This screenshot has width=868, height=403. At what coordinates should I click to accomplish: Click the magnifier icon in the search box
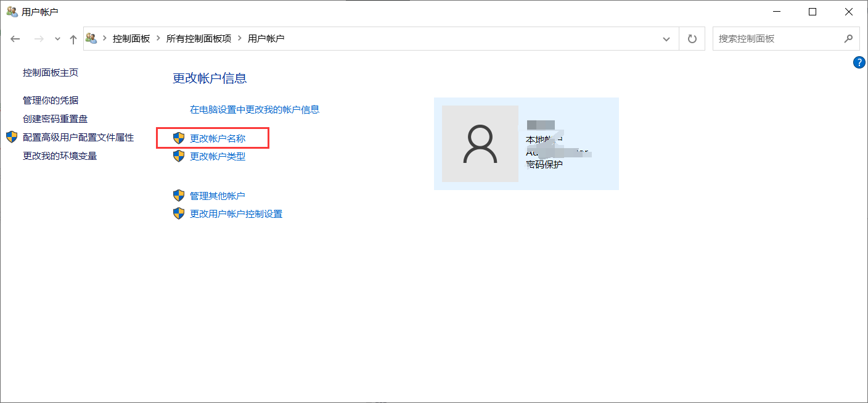point(850,38)
